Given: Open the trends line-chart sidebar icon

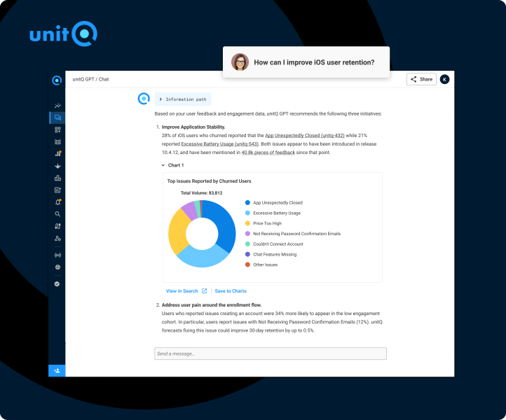Looking at the screenshot, I should click(57, 106).
